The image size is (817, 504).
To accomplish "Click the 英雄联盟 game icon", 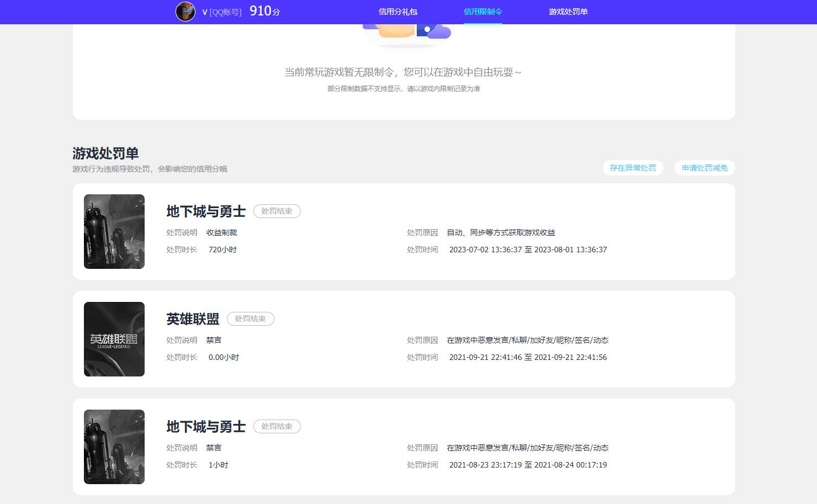I will click(114, 338).
